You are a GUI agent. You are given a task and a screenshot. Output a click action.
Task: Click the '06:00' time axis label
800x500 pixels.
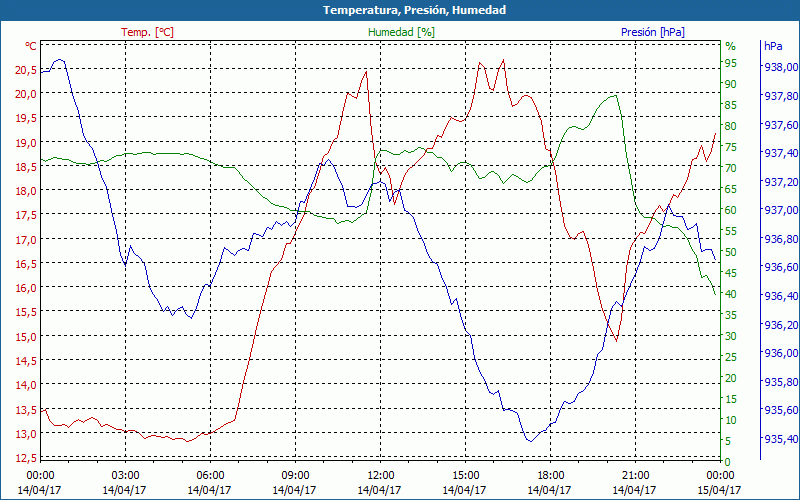(x=210, y=475)
